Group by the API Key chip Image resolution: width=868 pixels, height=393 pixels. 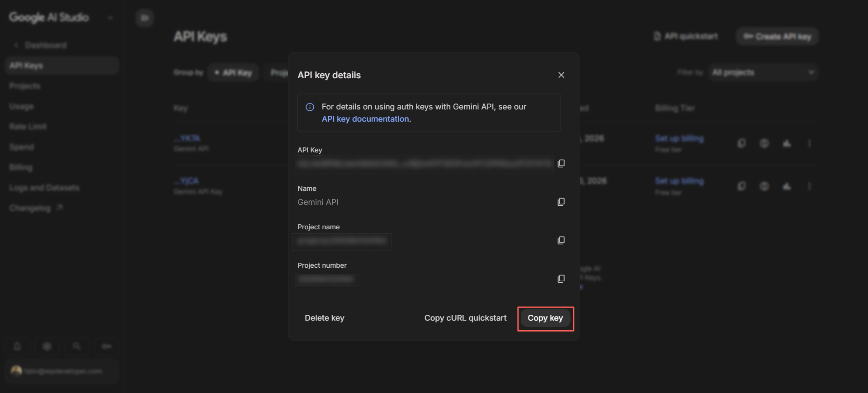coord(233,72)
